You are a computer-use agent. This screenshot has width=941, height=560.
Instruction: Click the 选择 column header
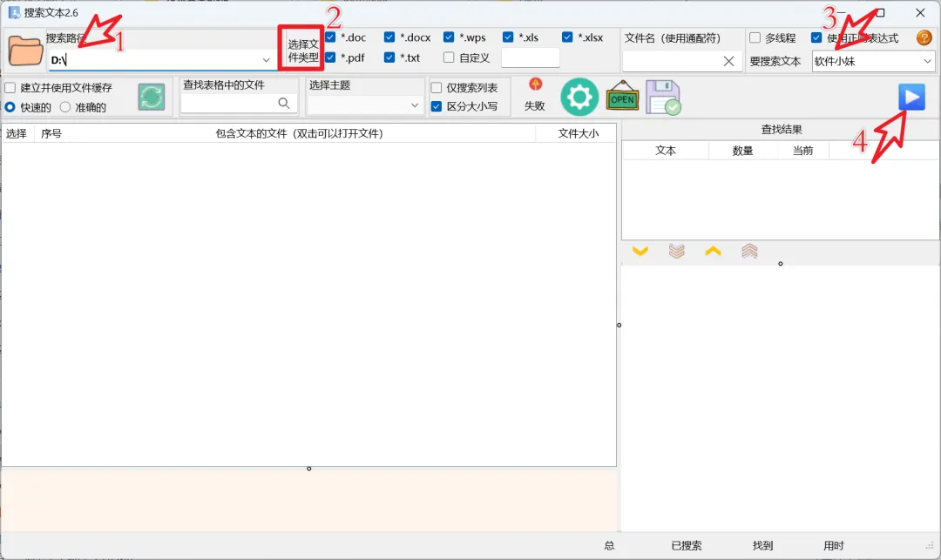pyautogui.click(x=17, y=134)
